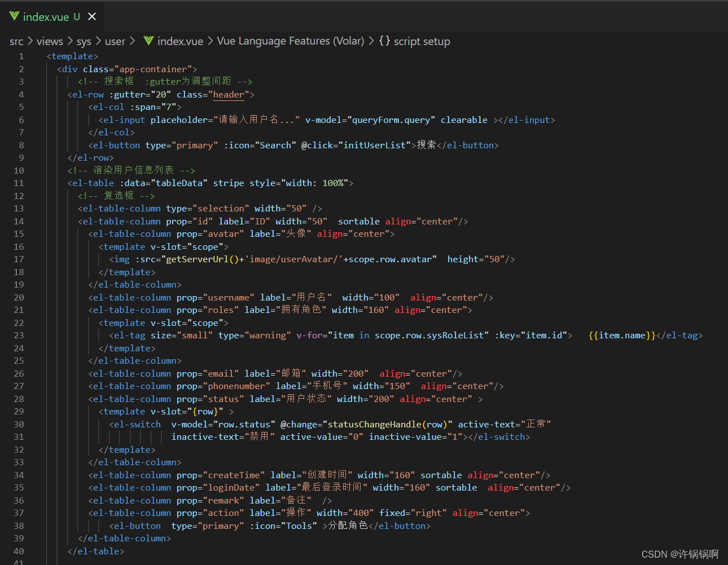Place cursor on opening <template> tag
This screenshot has height=565, width=728.
(72, 56)
